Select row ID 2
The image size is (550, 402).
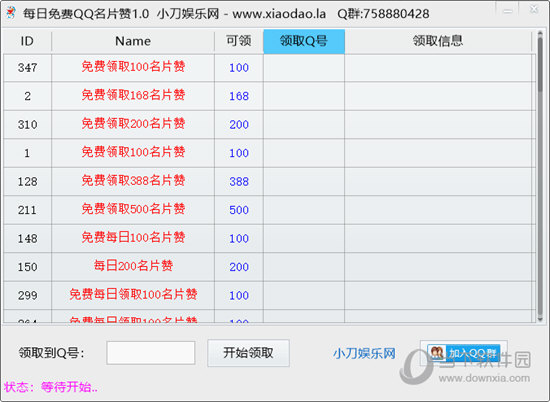269,96
